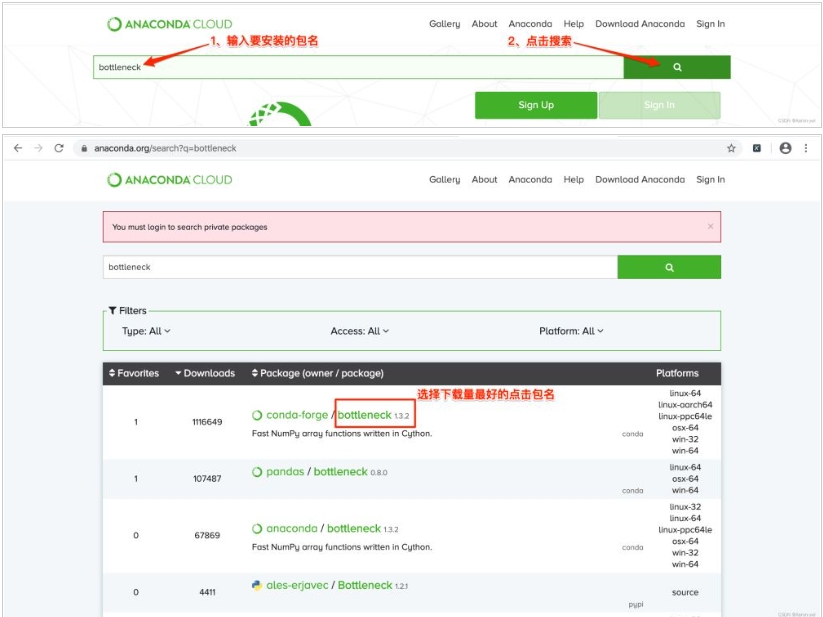Reload the page with refresh icon
Screen dimensions: 823x617
59,148
